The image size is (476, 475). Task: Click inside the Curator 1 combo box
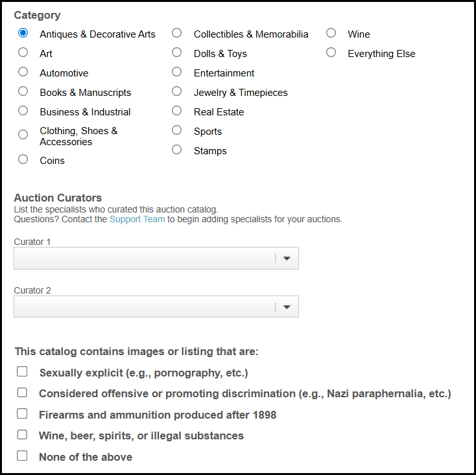tap(156, 259)
